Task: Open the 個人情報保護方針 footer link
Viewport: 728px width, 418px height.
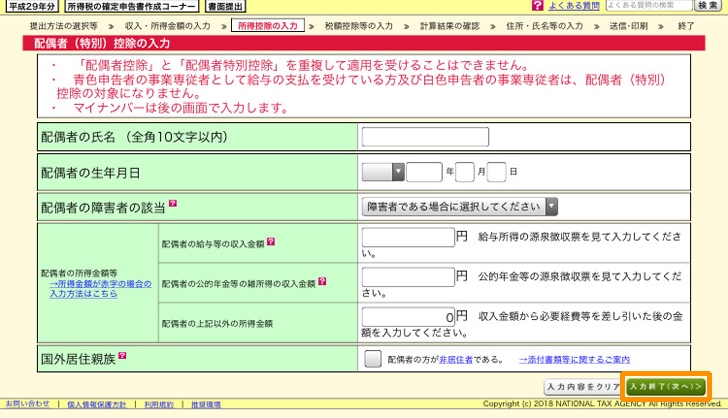Action: pyautogui.click(x=97, y=404)
